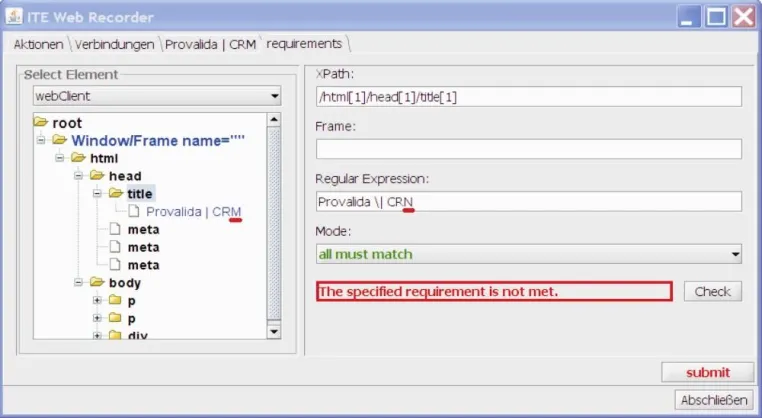The height and width of the screenshot is (418, 762).
Task: Click the tree scrollbar down arrow
Action: [x=274, y=331]
